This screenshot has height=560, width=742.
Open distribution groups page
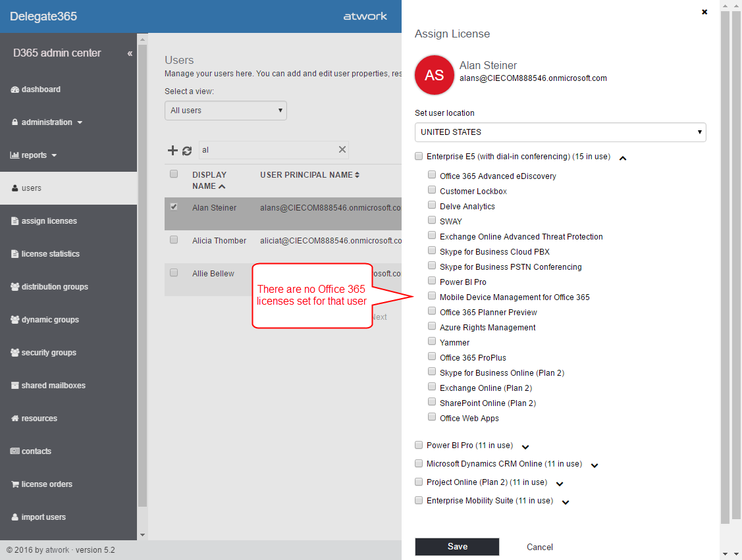tap(55, 287)
